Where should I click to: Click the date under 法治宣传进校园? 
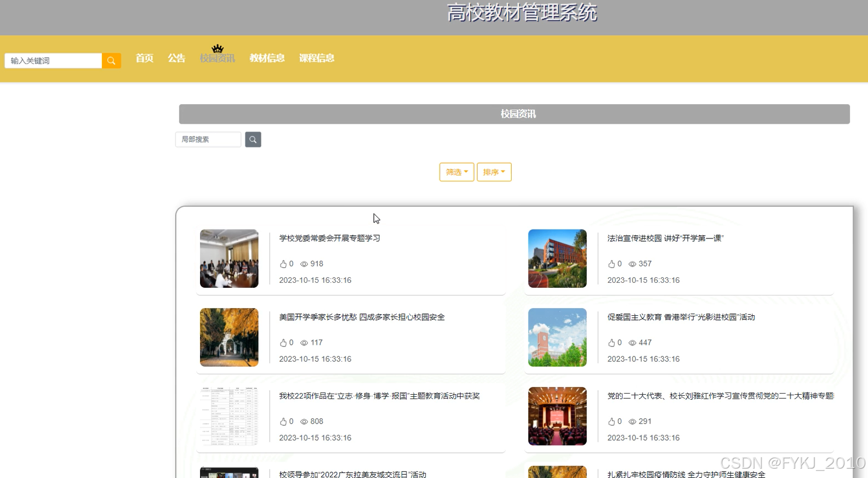[x=643, y=280]
